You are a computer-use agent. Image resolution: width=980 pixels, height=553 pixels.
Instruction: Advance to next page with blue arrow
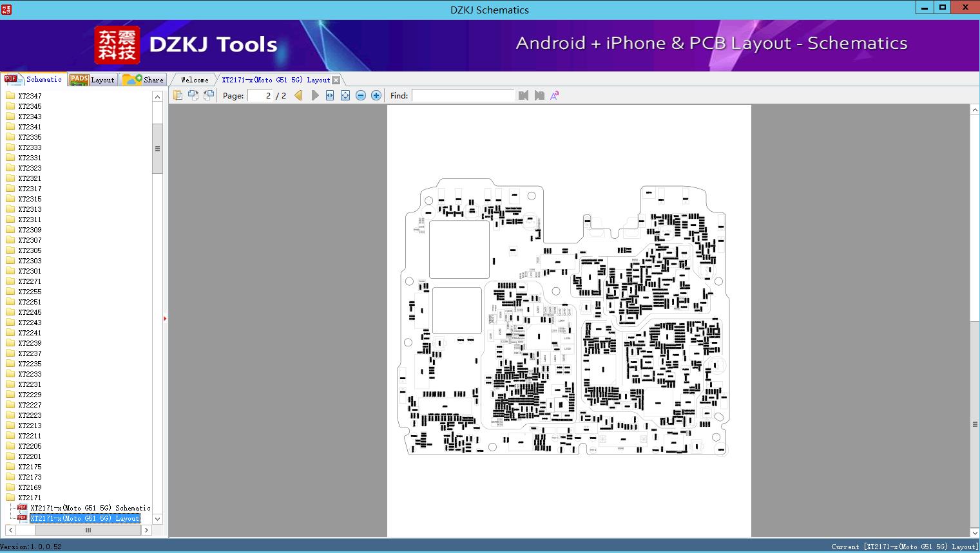[314, 95]
